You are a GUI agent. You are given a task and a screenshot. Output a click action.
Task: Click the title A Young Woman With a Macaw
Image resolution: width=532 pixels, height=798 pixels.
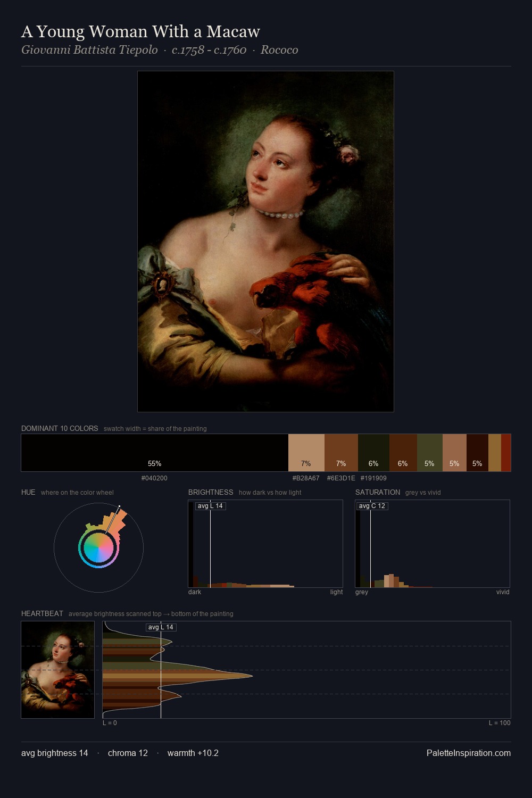coord(140,31)
